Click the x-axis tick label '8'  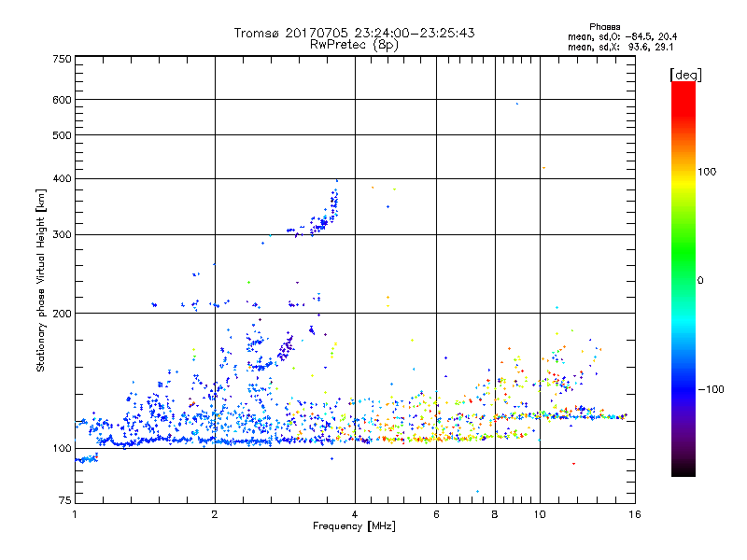click(495, 514)
